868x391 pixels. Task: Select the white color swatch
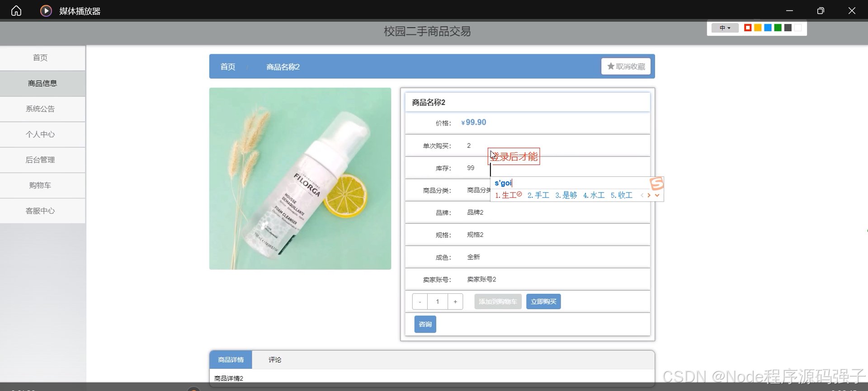pyautogui.click(x=798, y=28)
